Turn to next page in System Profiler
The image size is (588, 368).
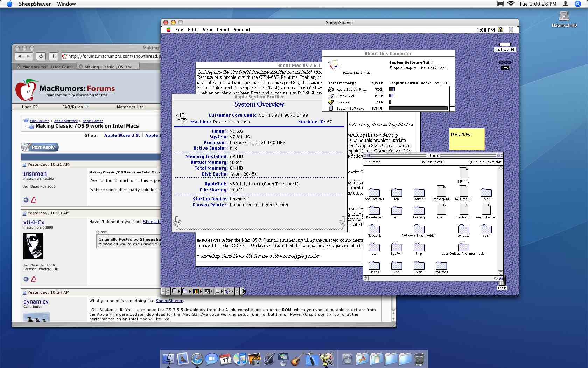pos(342,222)
